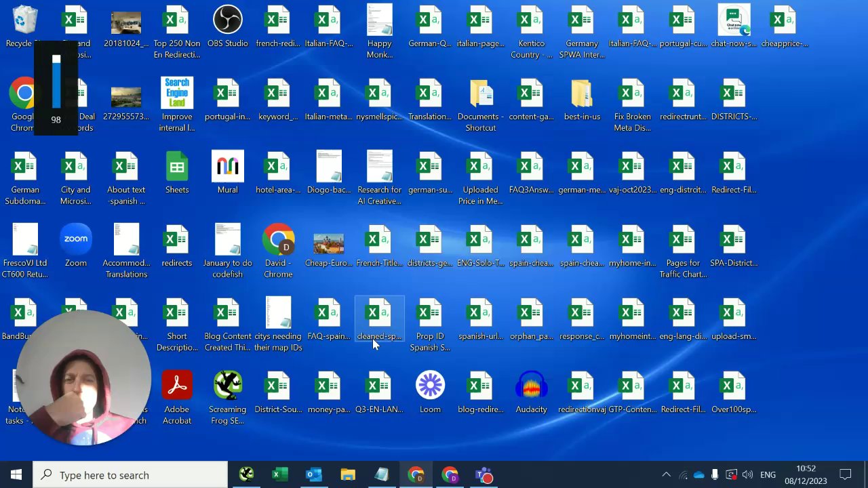Screen dimensions: 868x488
Task: Open the Documents - Shortcut folder
Action: tap(480, 95)
